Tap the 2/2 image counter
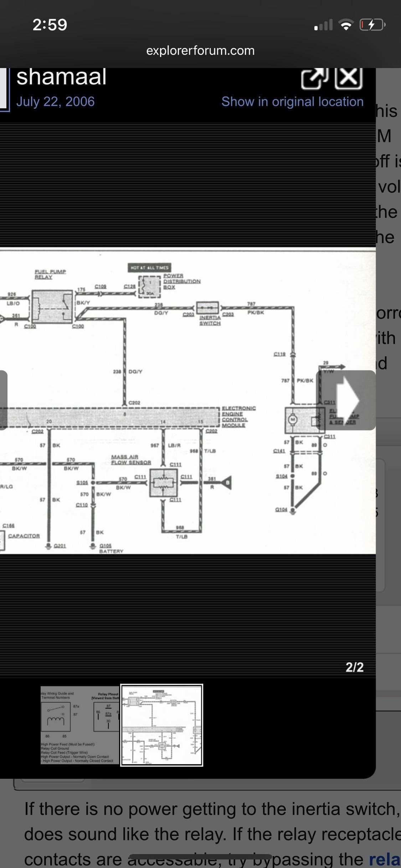 click(x=355, y=667)
